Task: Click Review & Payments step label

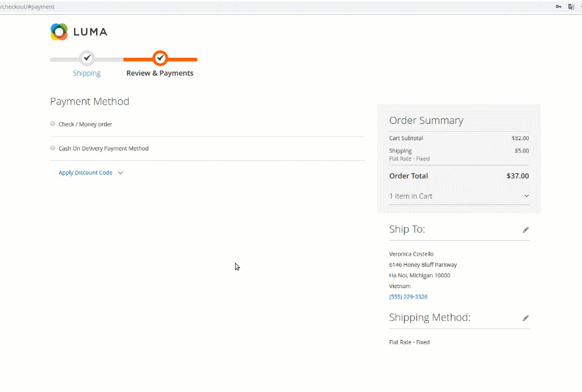Action: point(160,73)
